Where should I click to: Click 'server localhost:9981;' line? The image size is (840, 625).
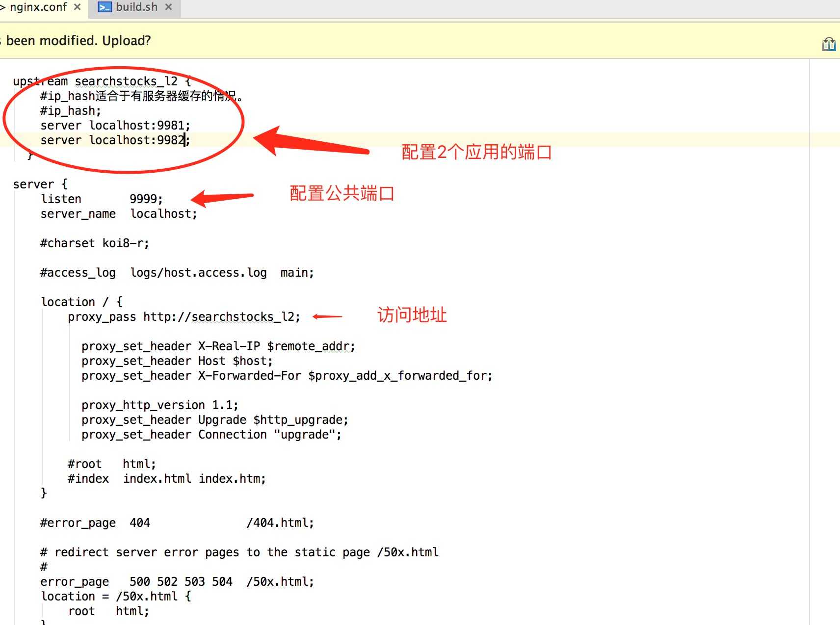[x=115, y=126]
